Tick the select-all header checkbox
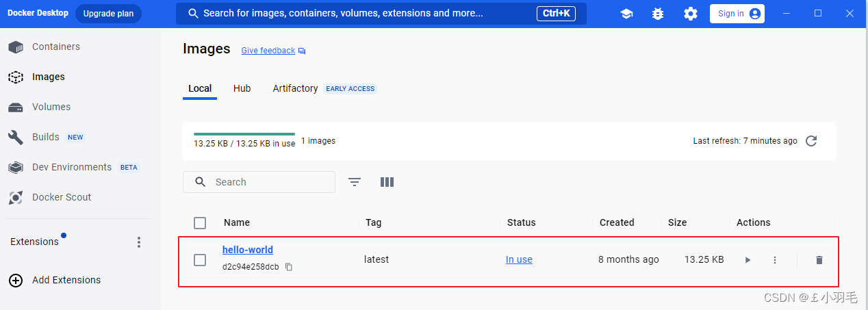868x310 pixels. [200, 223]
